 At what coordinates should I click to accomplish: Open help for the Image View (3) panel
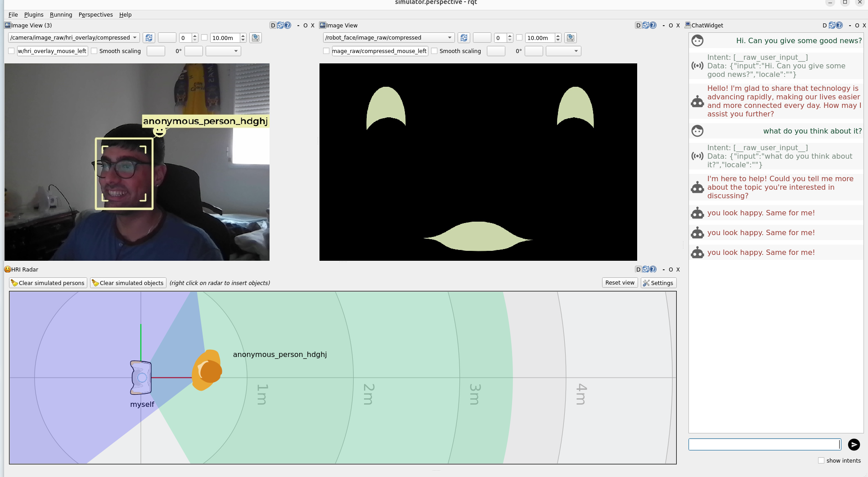tap(288, 26)
